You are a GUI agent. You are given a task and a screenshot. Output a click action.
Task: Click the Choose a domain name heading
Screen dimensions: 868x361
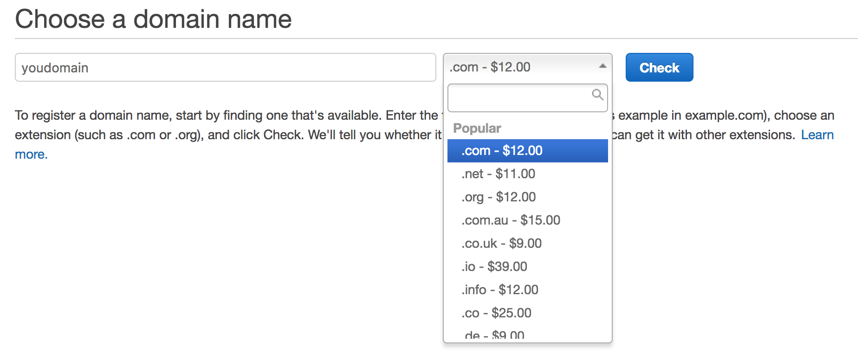point(153,19)
